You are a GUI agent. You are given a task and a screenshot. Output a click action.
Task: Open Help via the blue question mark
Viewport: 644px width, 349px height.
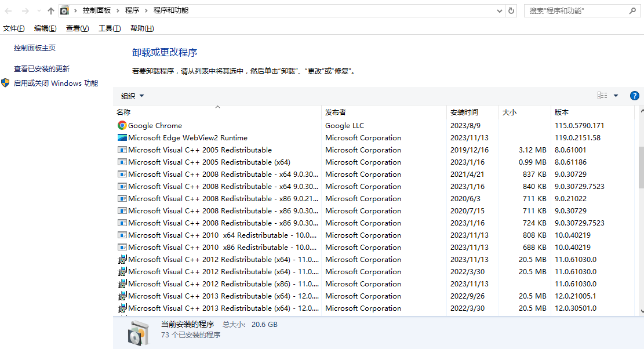[634, 95]
